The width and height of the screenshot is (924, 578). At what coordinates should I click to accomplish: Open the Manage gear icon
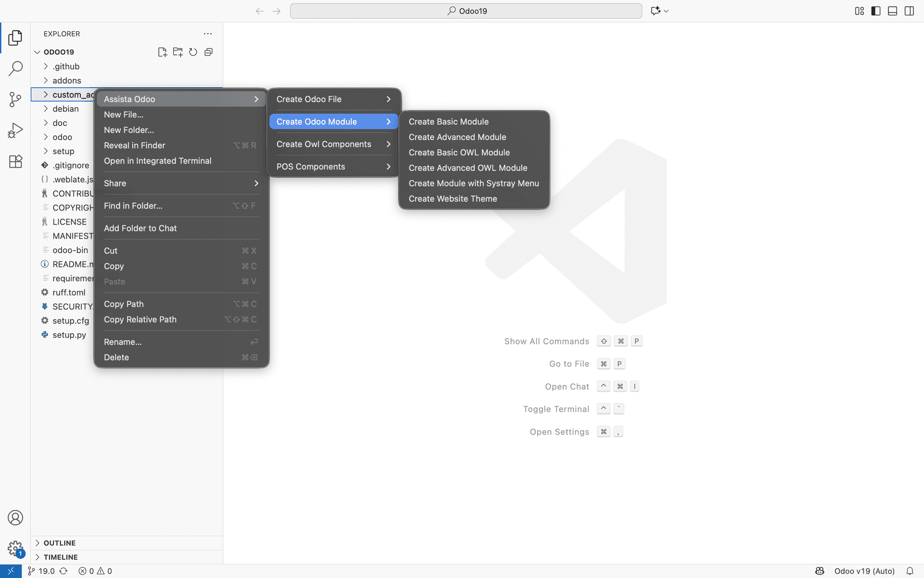(x=15, y=548)
